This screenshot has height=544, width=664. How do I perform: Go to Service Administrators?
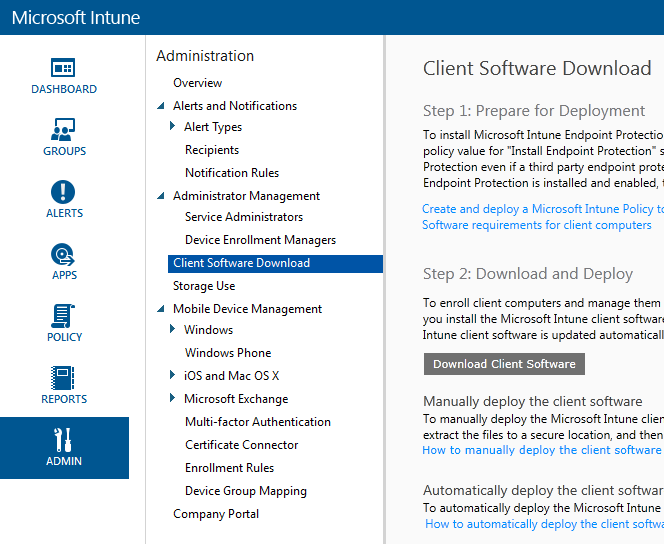click(244, 217)
